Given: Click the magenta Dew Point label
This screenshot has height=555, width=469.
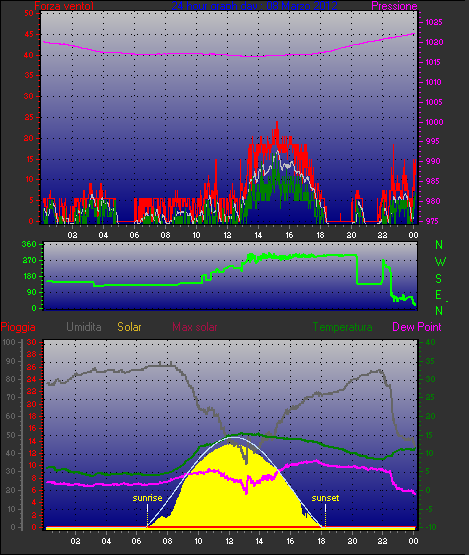Looking at the screenshot, I should pyautogui.click(x=417, y=327).
